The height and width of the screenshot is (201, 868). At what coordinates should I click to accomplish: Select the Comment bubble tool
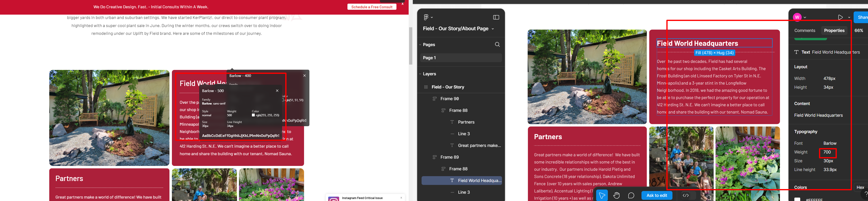click(631, 195)
